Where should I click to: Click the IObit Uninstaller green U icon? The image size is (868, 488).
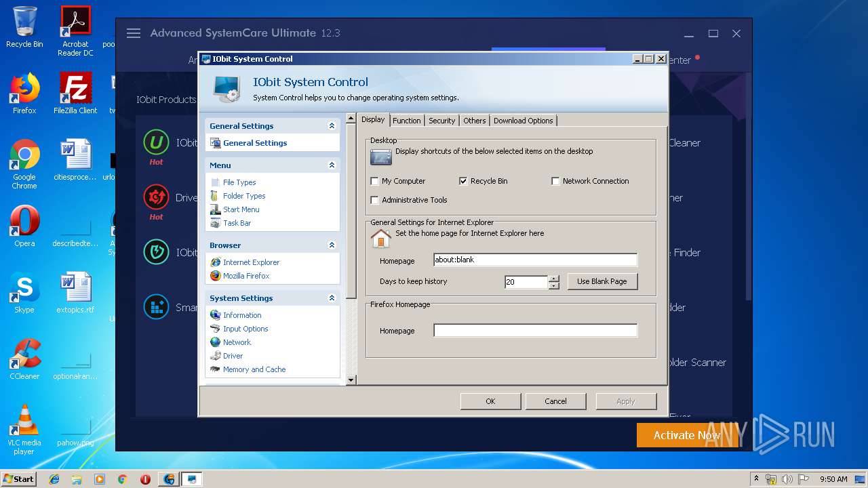(156, 142)
